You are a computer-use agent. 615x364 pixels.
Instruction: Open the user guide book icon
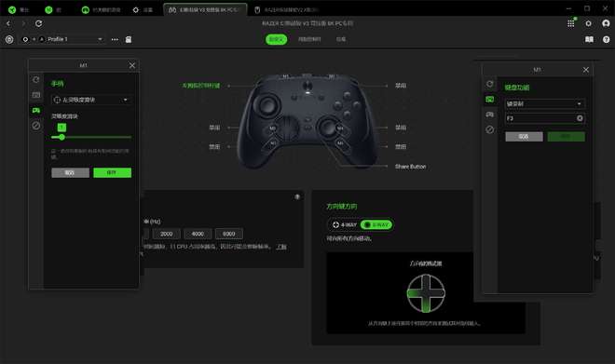click(x=589, y=39)
